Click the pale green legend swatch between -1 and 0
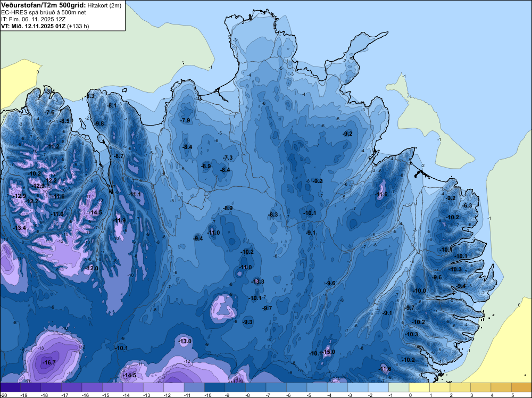532x398 pixels. 399,387
